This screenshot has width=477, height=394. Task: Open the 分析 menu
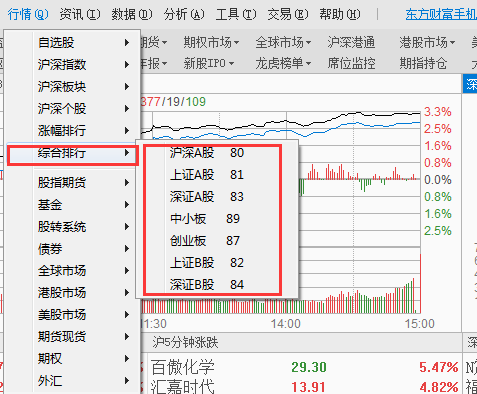click(x=184, y=14)
